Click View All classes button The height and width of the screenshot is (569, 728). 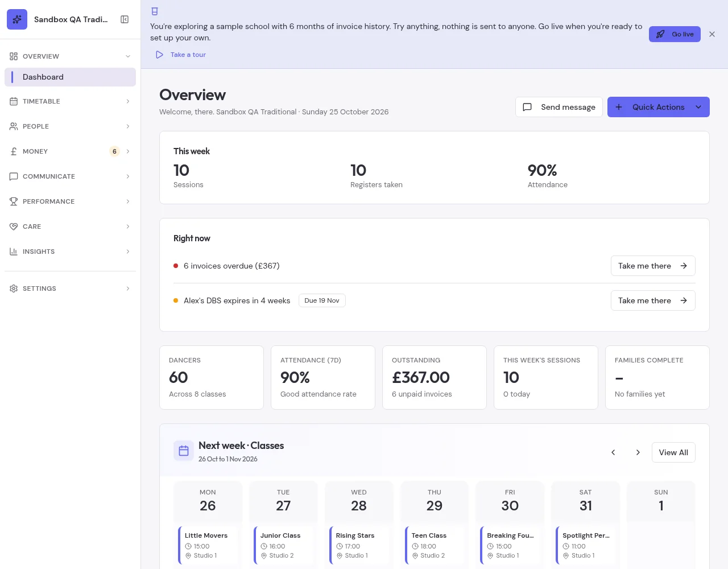click(x=673, y=452)
